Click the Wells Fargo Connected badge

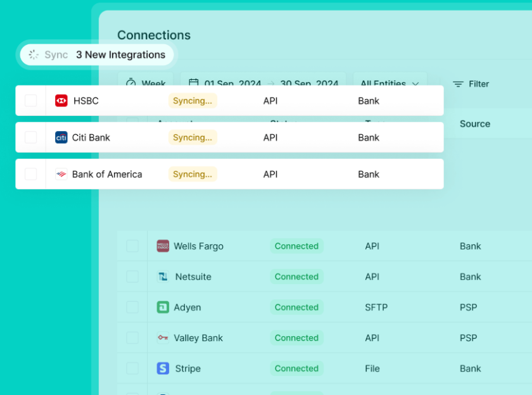click(x=296, y=246)
